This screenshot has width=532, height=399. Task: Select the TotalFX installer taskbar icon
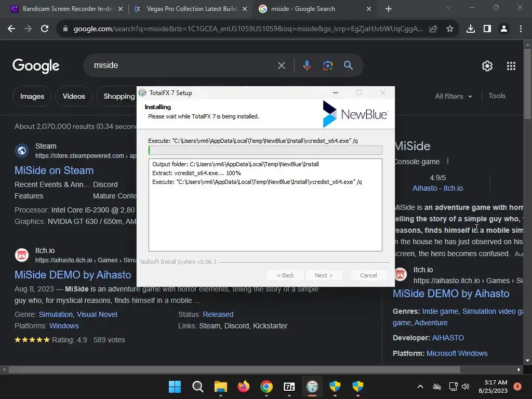[x=312, y=387]
